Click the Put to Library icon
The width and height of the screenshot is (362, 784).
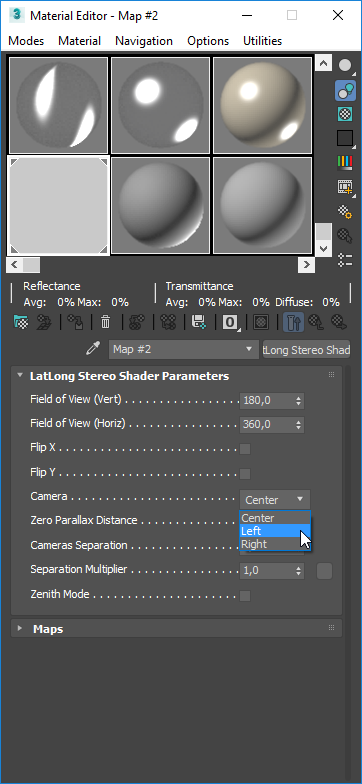199,322
